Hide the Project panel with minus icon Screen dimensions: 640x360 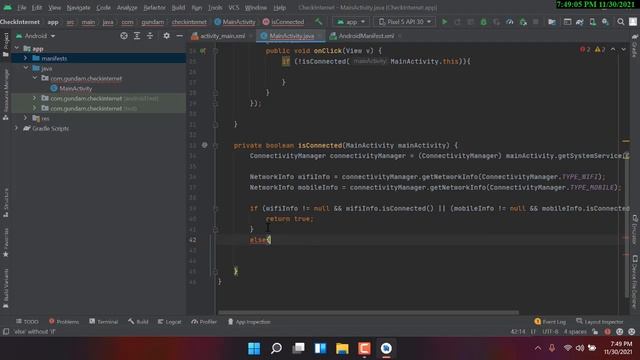pos(179,36)
